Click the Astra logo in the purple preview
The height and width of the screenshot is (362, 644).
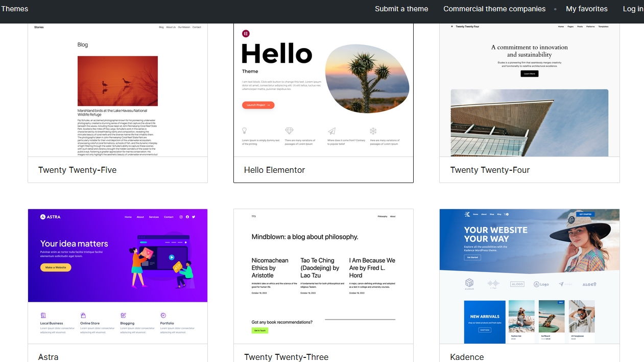51,217
